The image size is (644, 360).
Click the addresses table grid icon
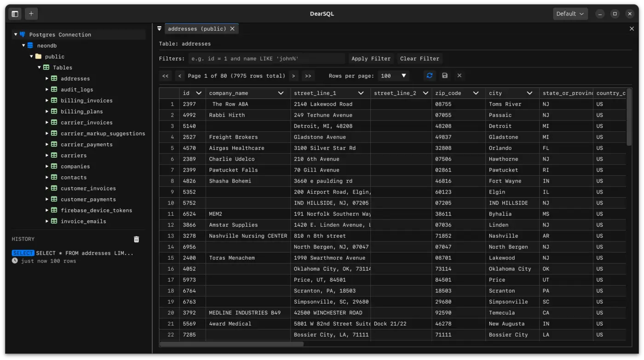[x=55, y=78]
